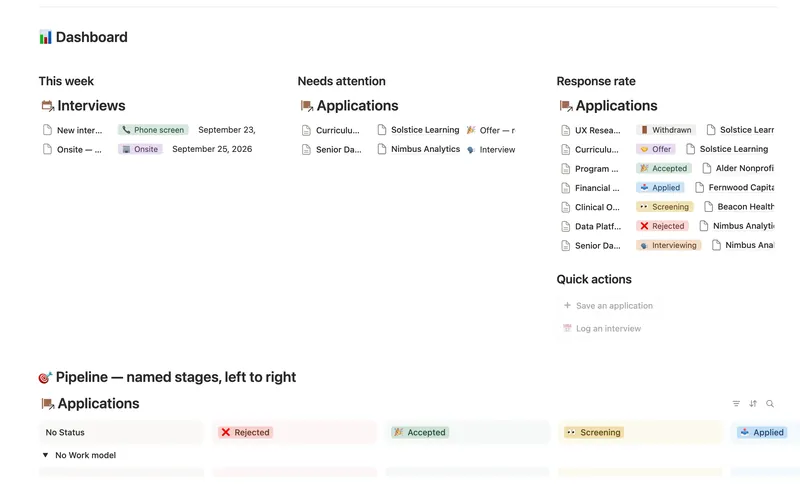Click the Interviews database calendar icon
Image resolution: width=800 pixels, height=484 pixels.
[x=47, y=106]
